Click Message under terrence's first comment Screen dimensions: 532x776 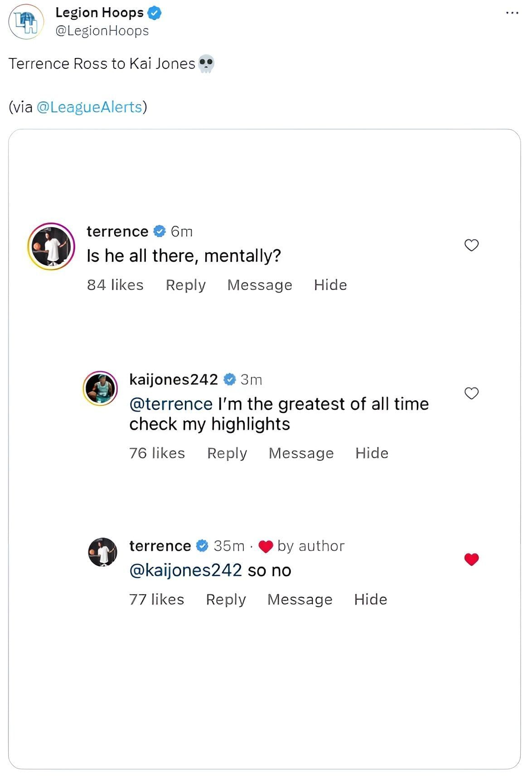click(x=260, y=285)
